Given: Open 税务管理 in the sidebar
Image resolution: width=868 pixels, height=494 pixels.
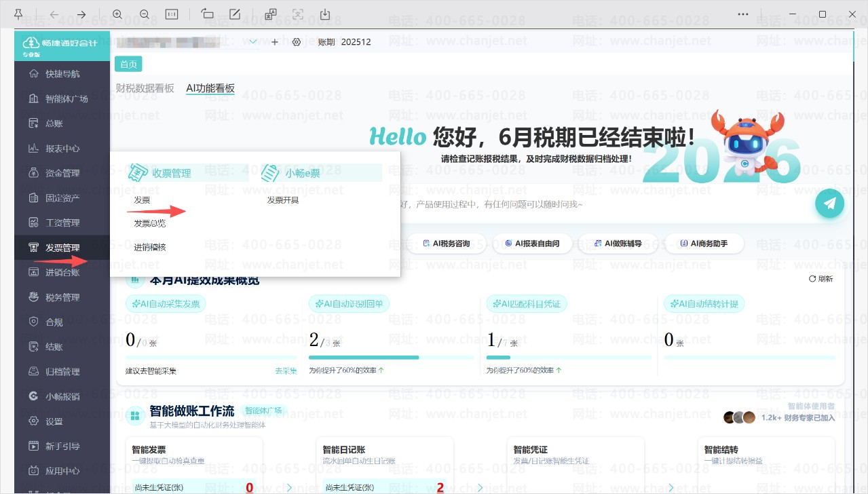Looking at the screenshot, I should 62,297.
